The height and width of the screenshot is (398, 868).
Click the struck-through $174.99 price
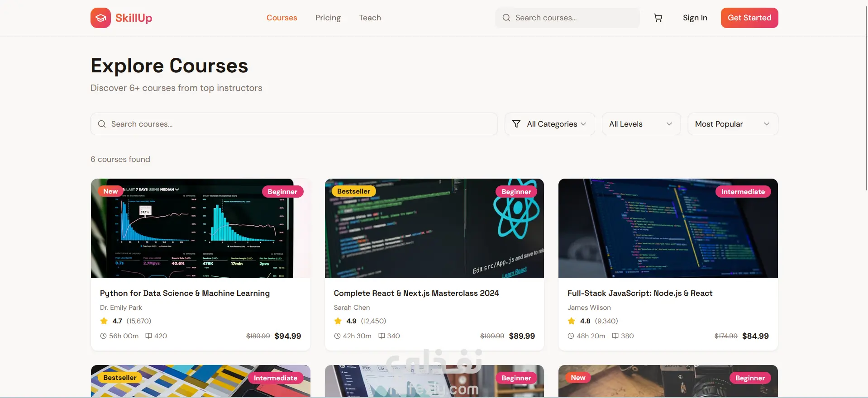(726, 336)
